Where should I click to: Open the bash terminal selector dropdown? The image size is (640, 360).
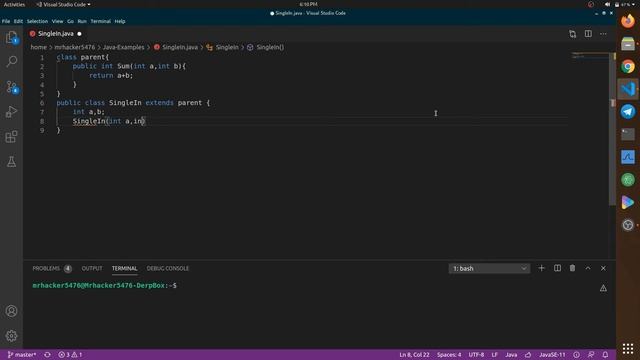pyautogui.click(x=489, y=269)
